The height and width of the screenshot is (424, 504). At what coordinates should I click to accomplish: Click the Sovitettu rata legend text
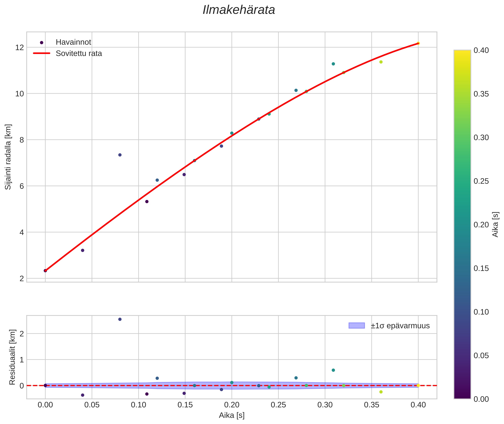point(79,53)
